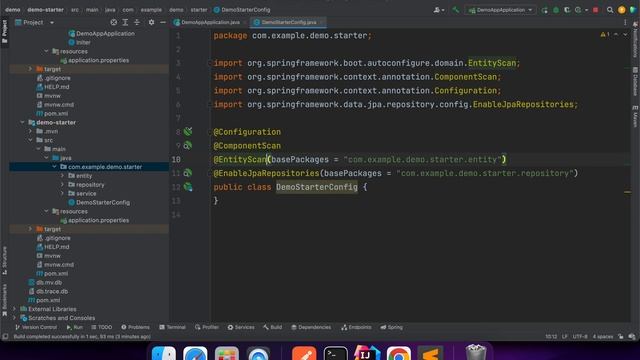Toggle the Bookmarks tool window

click(x=4, y=300)
